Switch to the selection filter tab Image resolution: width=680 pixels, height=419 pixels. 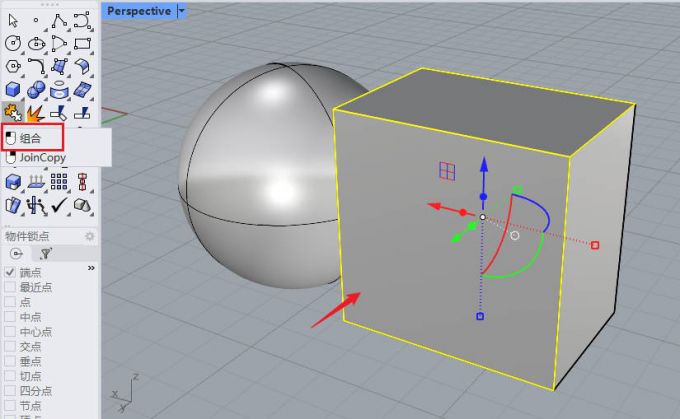coord(46,254)
